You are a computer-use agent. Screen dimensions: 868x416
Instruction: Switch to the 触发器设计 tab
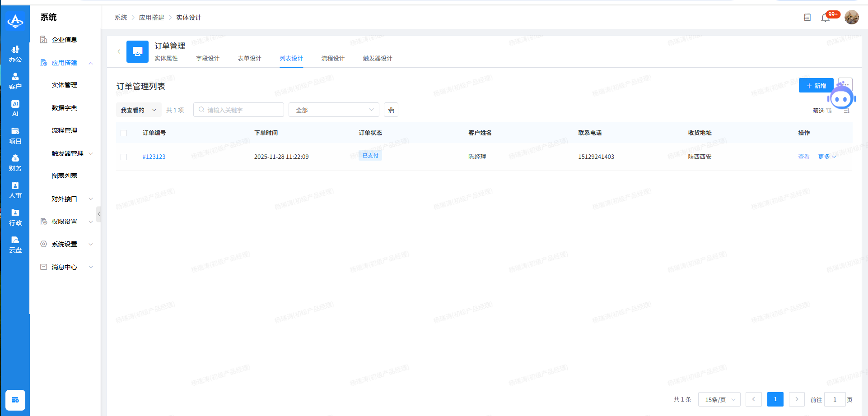tap(378, 59)
